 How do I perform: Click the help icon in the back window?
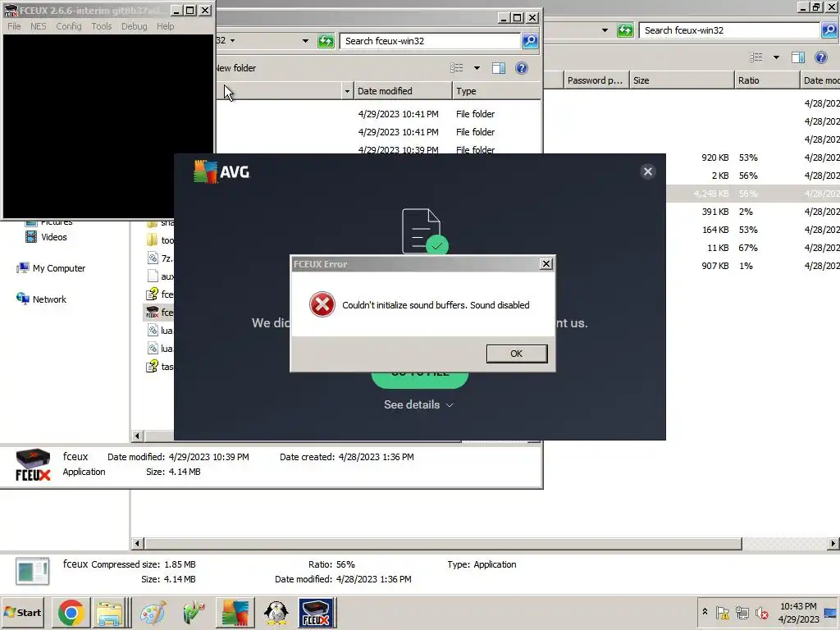pyautogui.click(x=820, y=57)
